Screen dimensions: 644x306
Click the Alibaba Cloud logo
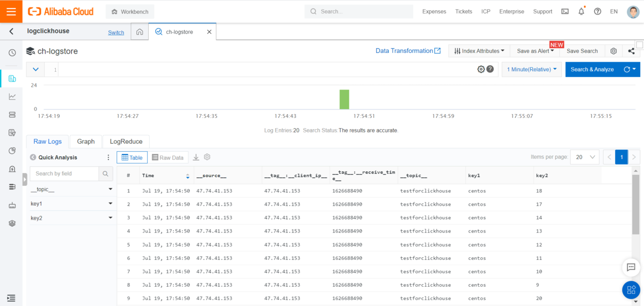61,11
